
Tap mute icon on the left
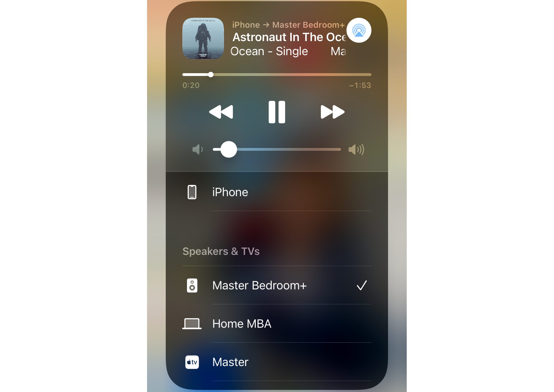[197, 149]
